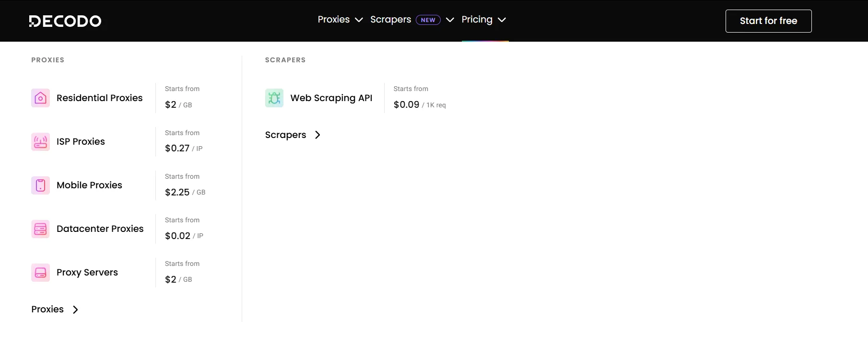The width and height of the screenshot is (868, 344).
Task: Click the NEW badge beside Scrapers
Action: (428, 20)
